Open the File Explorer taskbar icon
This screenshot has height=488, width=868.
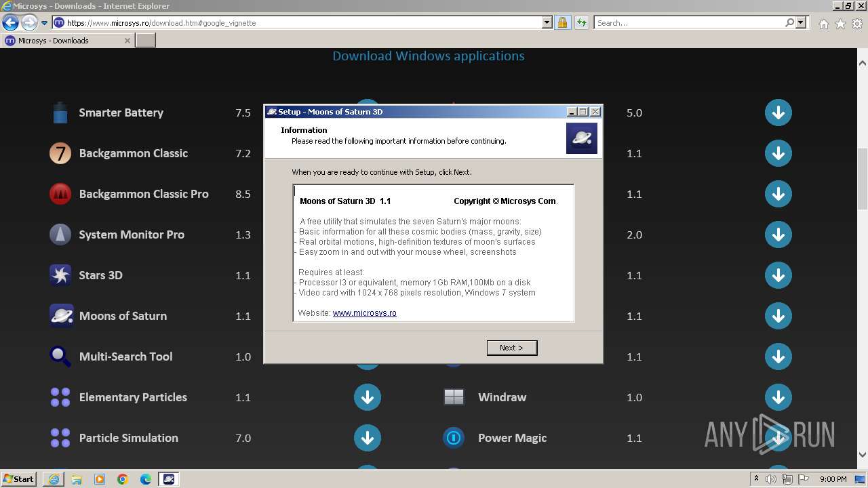[77, 479]
